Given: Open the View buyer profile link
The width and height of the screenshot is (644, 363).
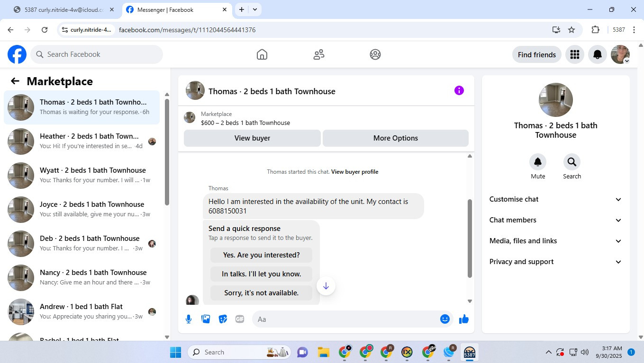Looking at the screenshot, I should [x=354, y=172].
